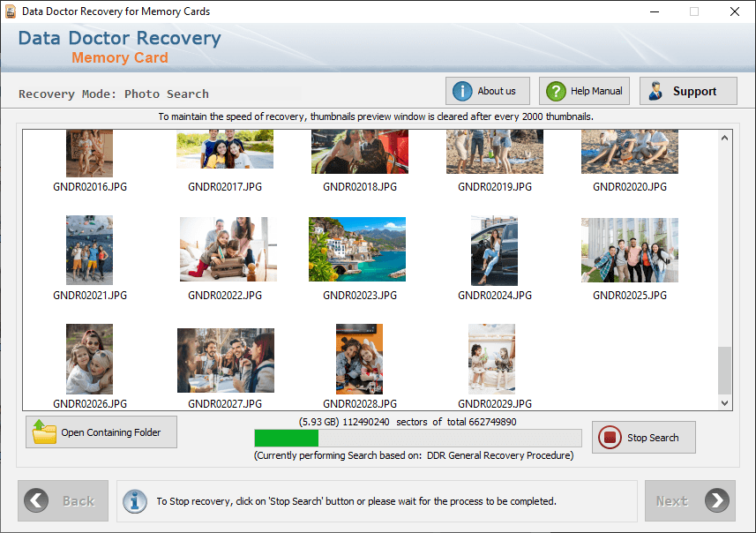Viewport: 756px width, 533px height.
Task: Click the folder icon on Open Containing Folder
Action: tap(44, 432)
